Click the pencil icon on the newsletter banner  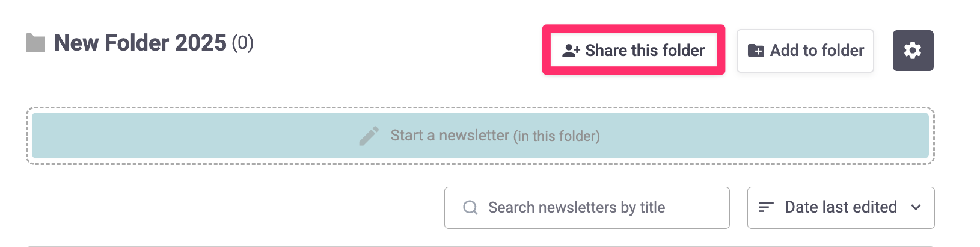coord(369,136)
